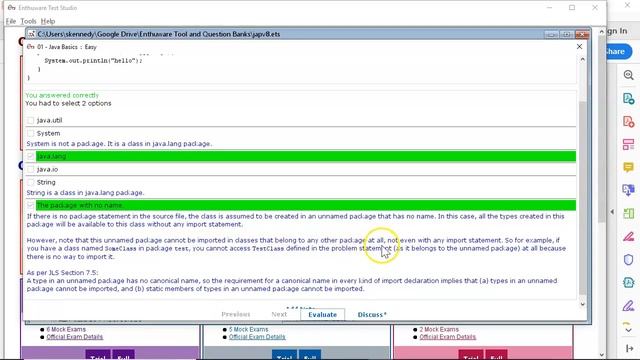Viewport: 640px width, 360px height.
Task: Click Sign In in the Acrobat window
Action: (x=617, y=31)
